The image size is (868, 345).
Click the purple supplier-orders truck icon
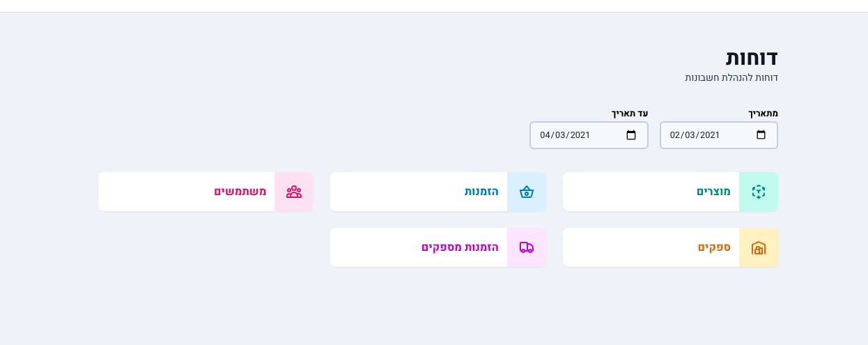(527, 247)
